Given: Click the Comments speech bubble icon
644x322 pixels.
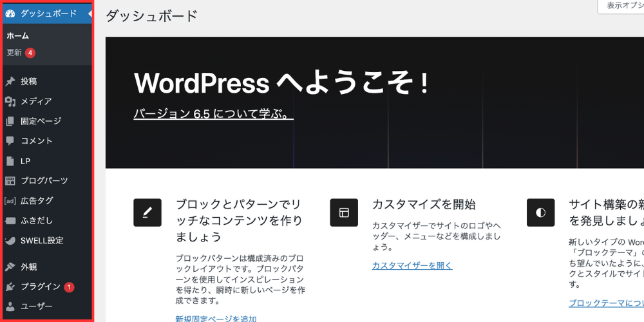Looking at the screenshot, I should point(10,141).
